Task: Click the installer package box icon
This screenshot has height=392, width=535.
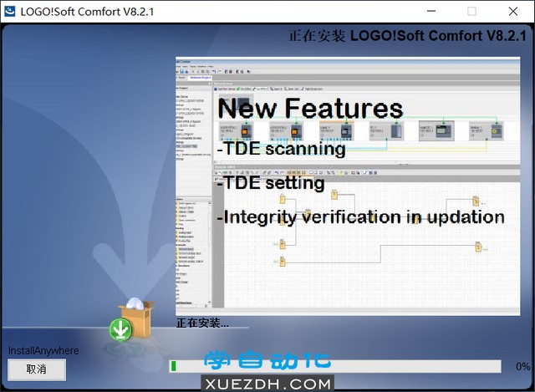Action: point(138,318)
